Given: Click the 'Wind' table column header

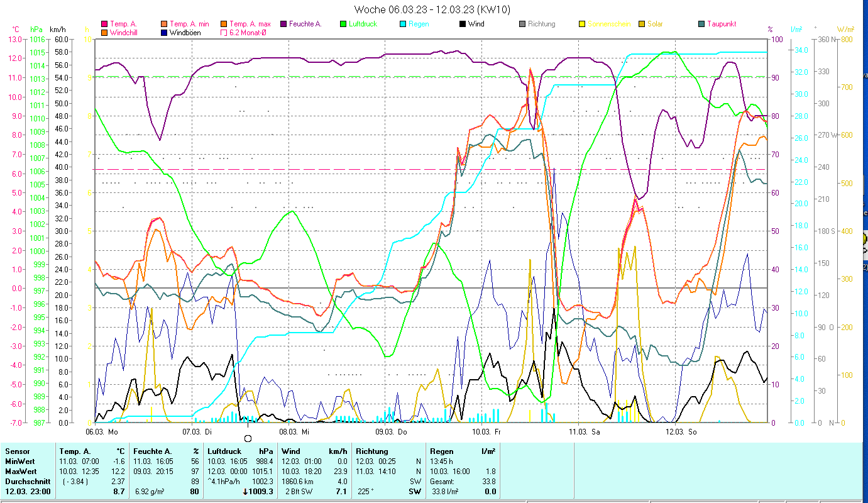Looking at the screenshot, I should tap(291, 451).
